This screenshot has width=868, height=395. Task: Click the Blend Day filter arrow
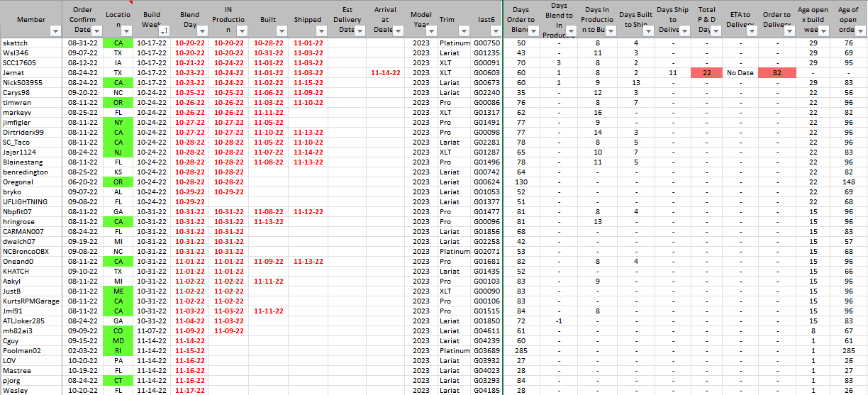tap(201, 31)
